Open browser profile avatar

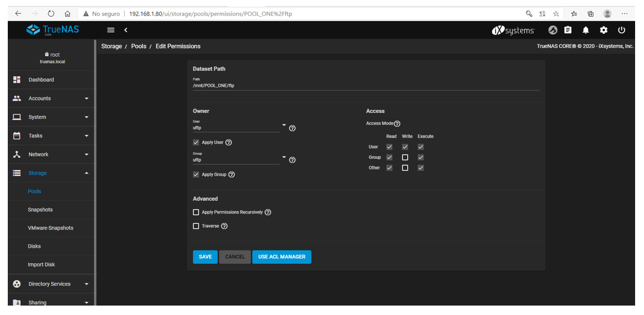[607, 13]
